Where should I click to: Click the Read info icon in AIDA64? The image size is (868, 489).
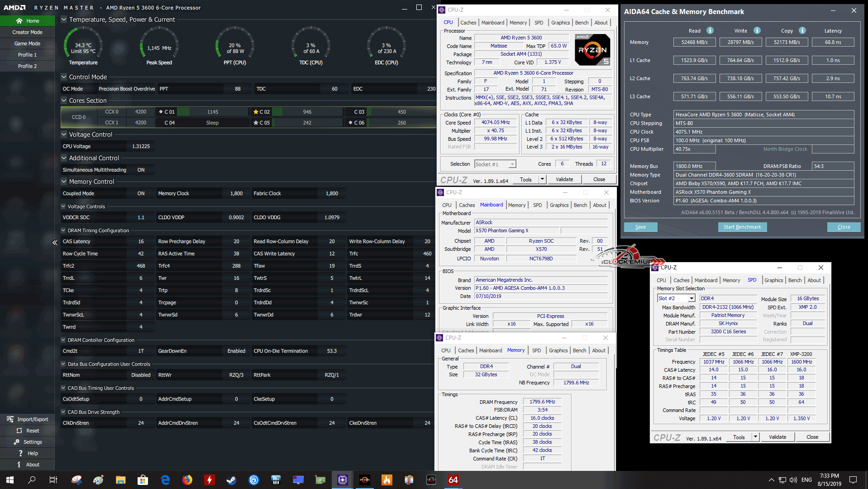pyautogui.click(x=710, y=30)
